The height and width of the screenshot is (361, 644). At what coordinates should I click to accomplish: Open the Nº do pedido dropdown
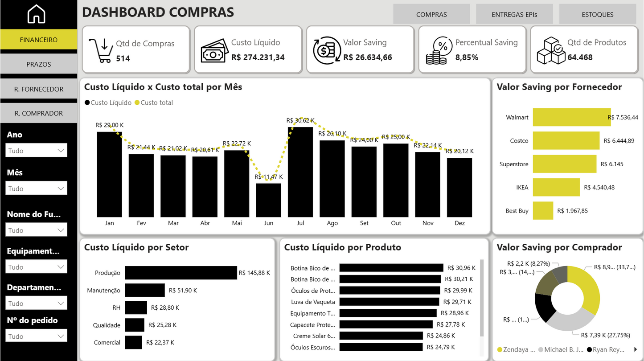pos(36,335)
